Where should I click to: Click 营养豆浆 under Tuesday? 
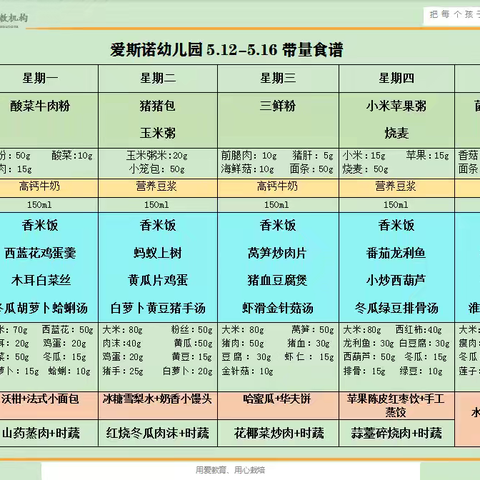(x=157, y=186)
